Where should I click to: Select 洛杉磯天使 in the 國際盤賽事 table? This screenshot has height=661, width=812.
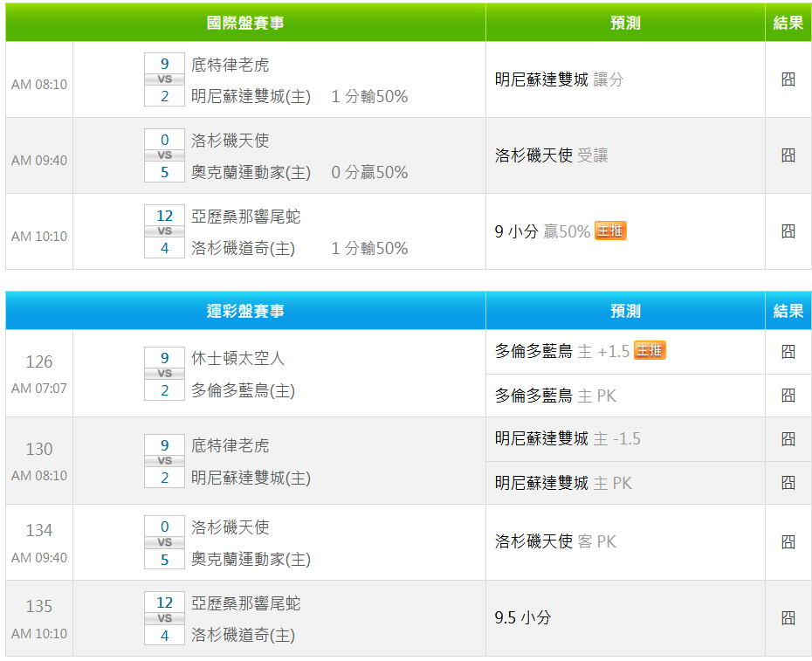coord(230,141)
